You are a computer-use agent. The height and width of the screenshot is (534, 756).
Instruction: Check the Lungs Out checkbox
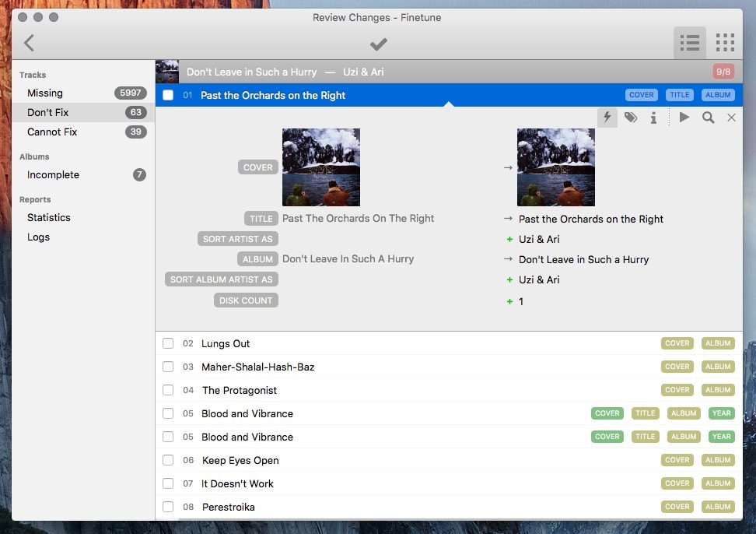(x=168, y=343)
